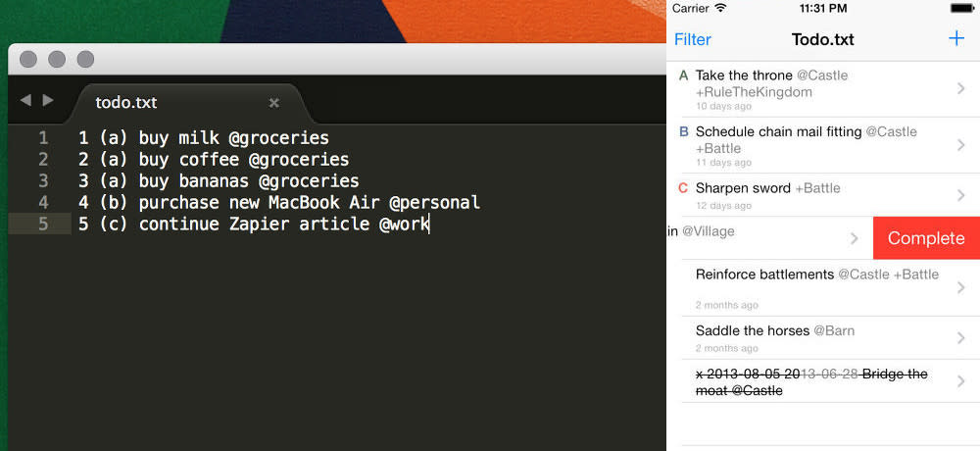The height and width of the screenshot is (451, 980).
Task: Click the Todo.txt title in phone header
Action: [822, 39]
